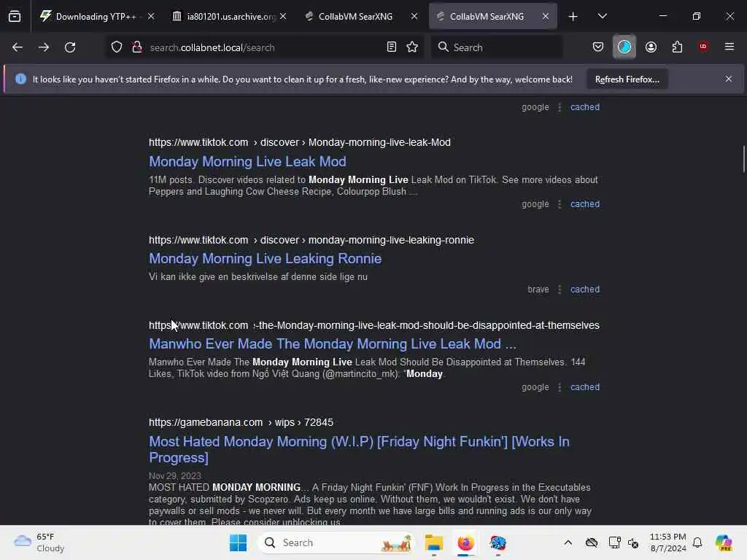Click Firefox icon in taskbar
Viewport: 747px width, 560px height.
point(465,542)
